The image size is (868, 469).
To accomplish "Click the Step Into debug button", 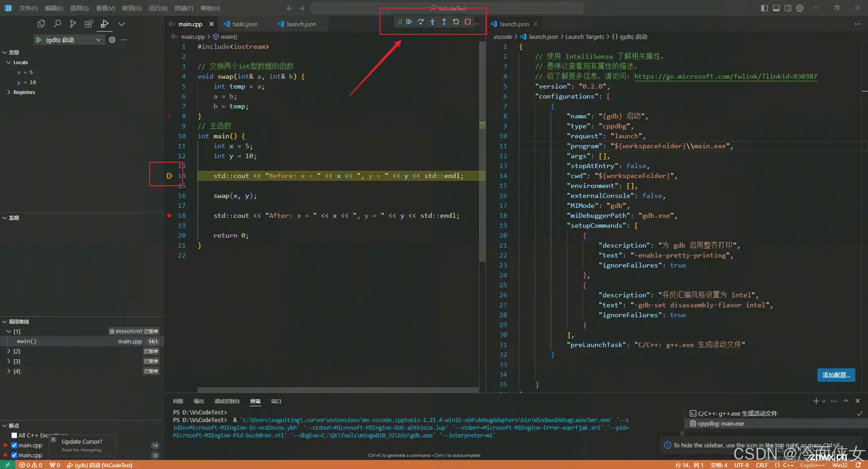I will [432, 22].
